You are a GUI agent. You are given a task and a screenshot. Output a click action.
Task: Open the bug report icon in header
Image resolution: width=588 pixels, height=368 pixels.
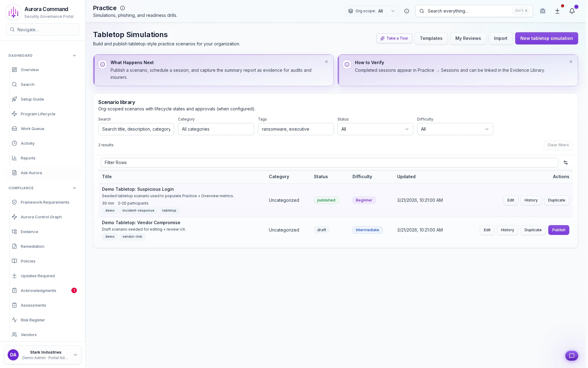tap(543, 11)
